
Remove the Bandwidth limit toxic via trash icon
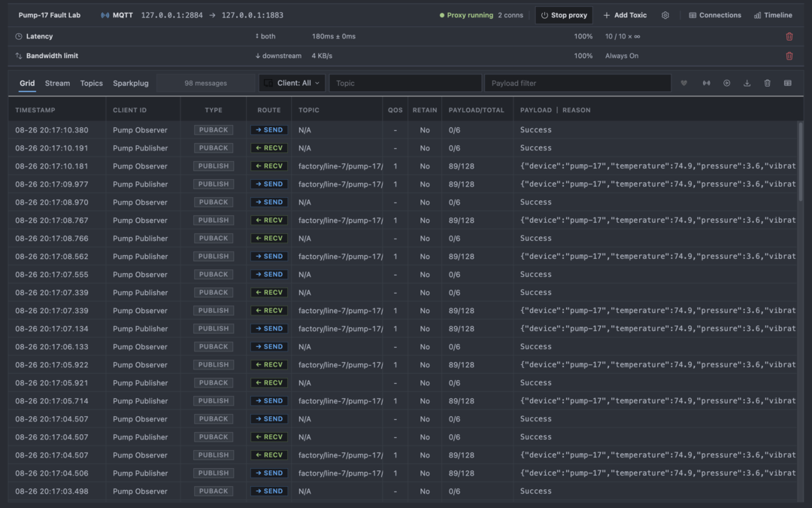coord(789,56)
